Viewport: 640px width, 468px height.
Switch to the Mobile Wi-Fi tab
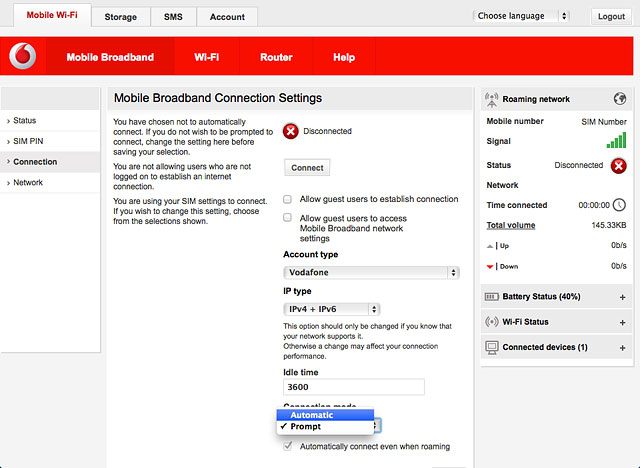[52, 15]
